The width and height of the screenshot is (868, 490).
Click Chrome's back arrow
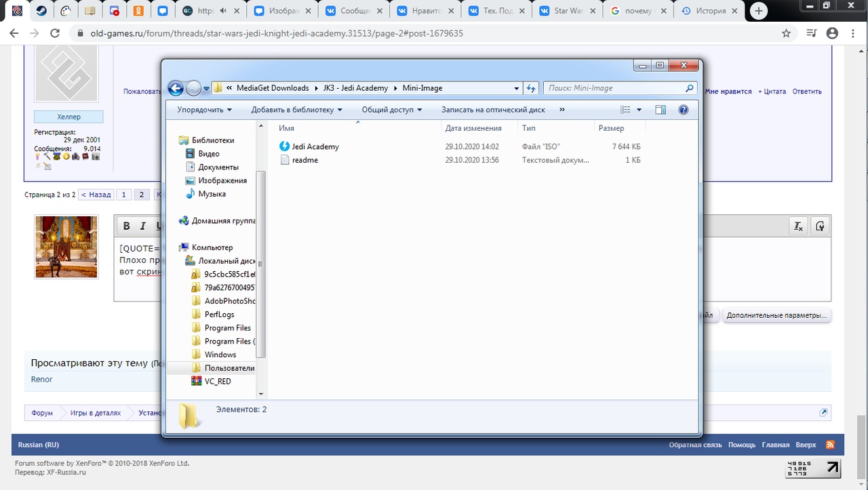click(x=14, y=33)
